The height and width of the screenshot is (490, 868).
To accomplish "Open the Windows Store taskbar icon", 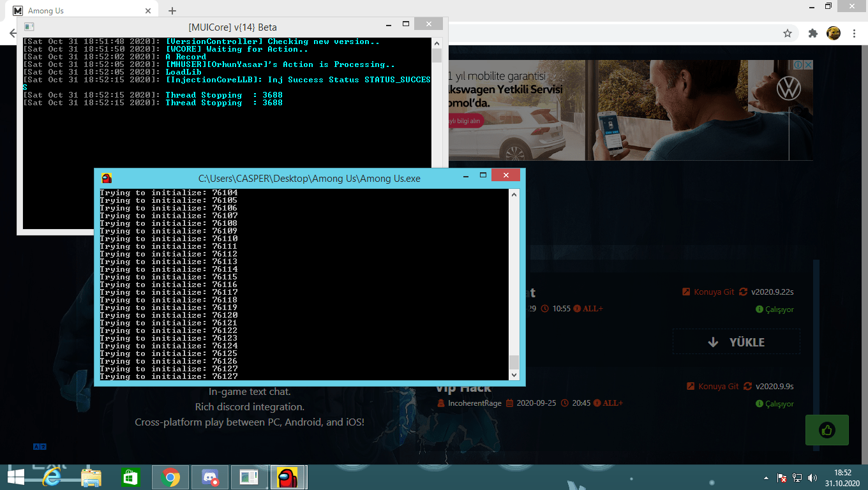I will tap(130, 477).
